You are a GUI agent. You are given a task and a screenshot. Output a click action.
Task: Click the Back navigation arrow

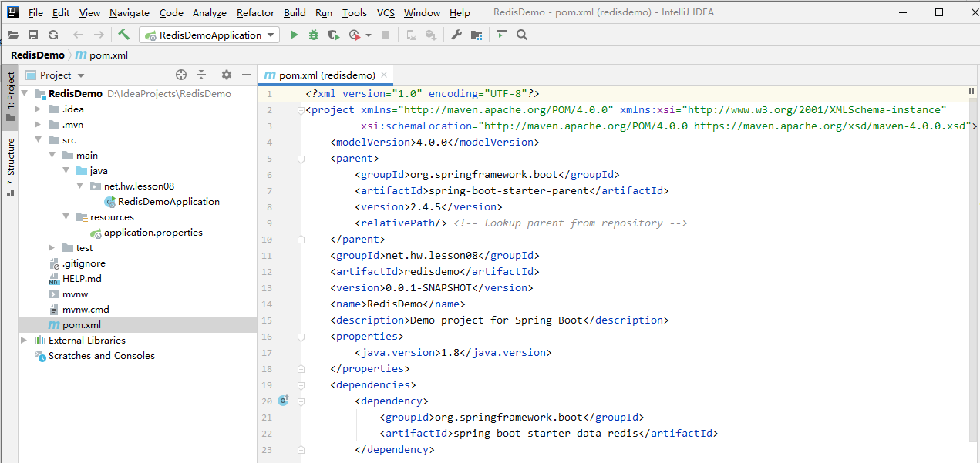click(x=78, y=35)
